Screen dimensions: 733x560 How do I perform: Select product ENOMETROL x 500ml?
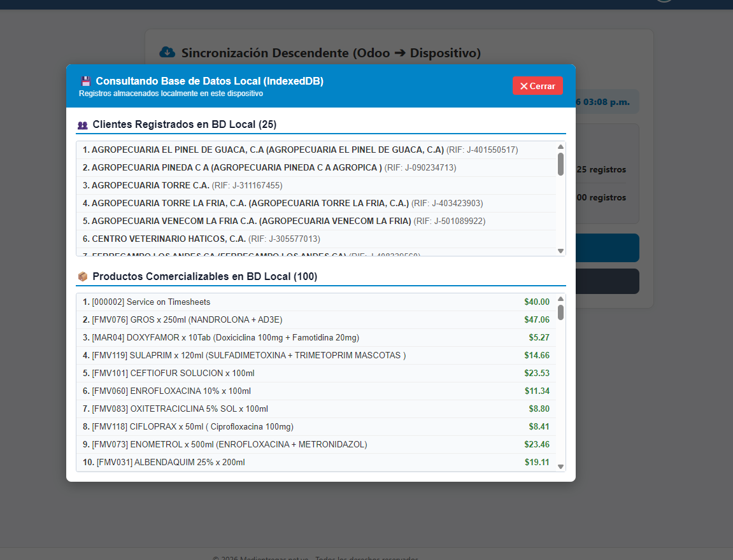(x=316, y=444)
